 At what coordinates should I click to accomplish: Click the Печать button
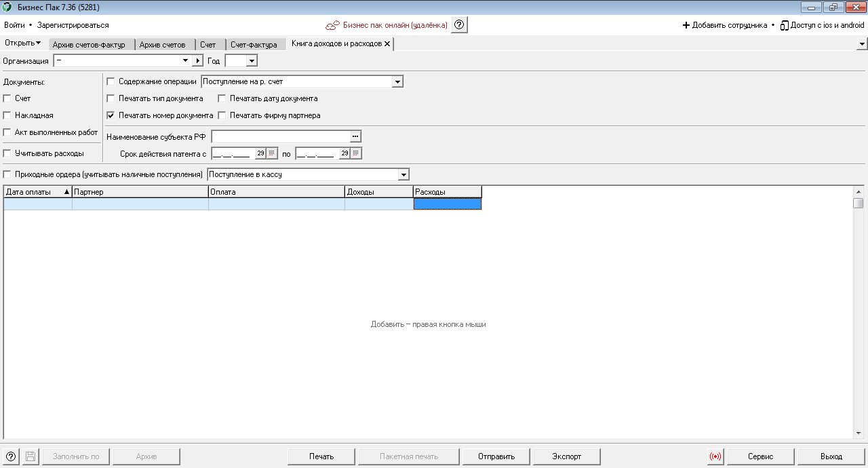[x=321, y=456]
